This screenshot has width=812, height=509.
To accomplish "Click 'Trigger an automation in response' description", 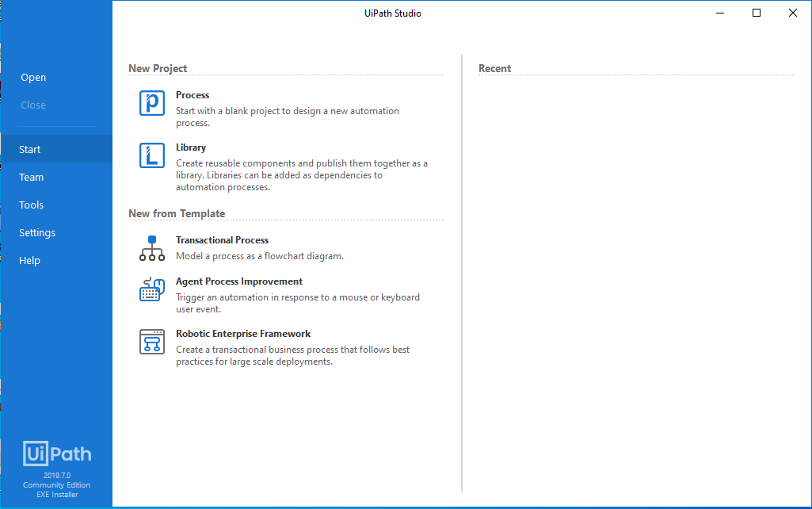I will pos(298,303).
